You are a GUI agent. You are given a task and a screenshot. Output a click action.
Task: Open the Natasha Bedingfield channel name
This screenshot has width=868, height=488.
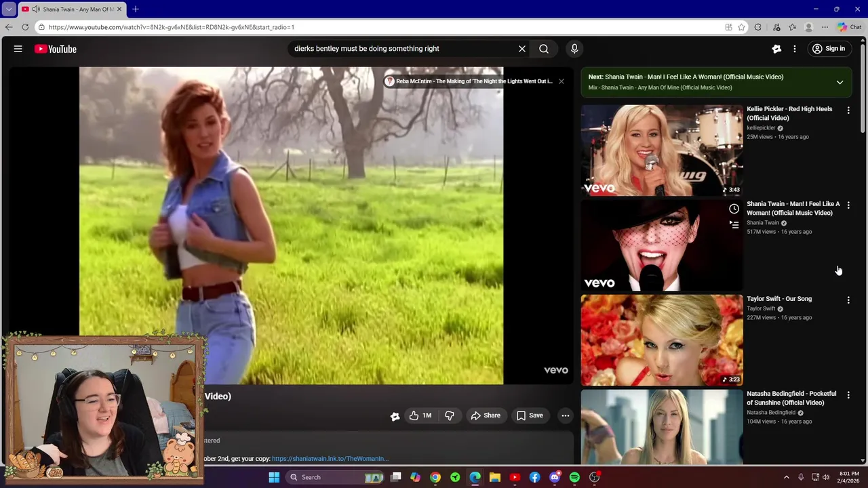point(771,413)
